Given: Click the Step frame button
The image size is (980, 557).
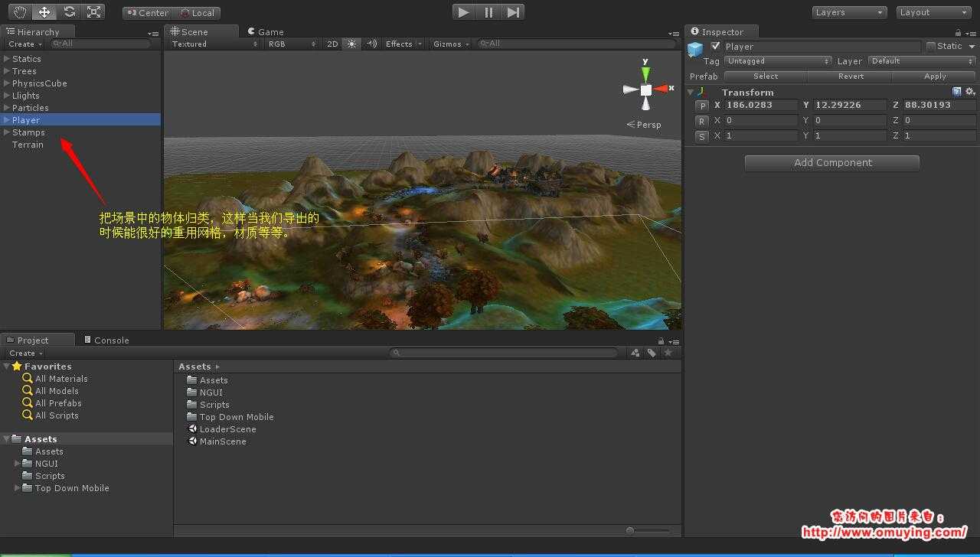Looking at the screenshot, I should point(513,11).
